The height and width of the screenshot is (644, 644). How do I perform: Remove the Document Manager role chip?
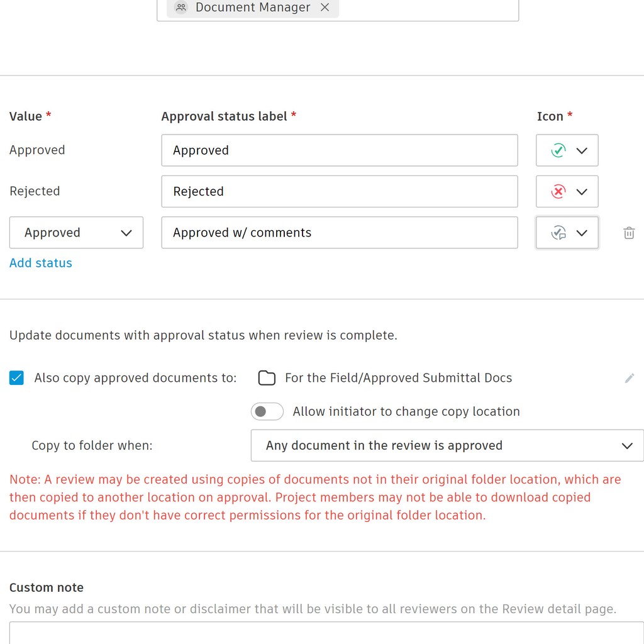[x=325, y=8]
